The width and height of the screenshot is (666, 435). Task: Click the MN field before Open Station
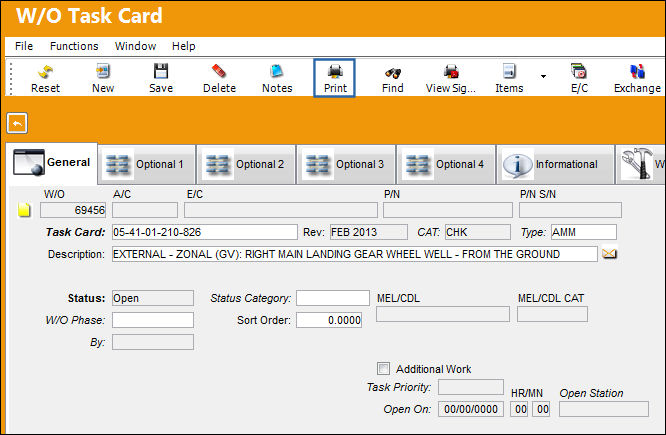tap(541, 409)
